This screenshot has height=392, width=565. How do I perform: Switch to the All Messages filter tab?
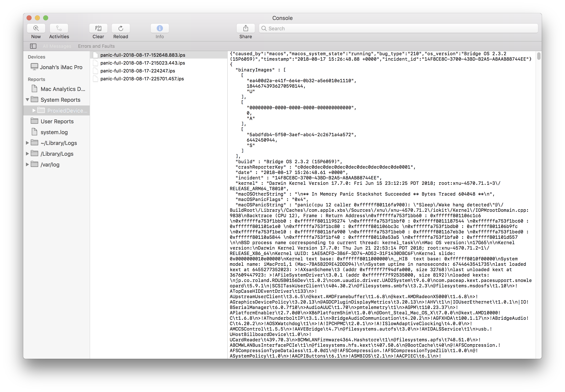click(x=57, y=46)
